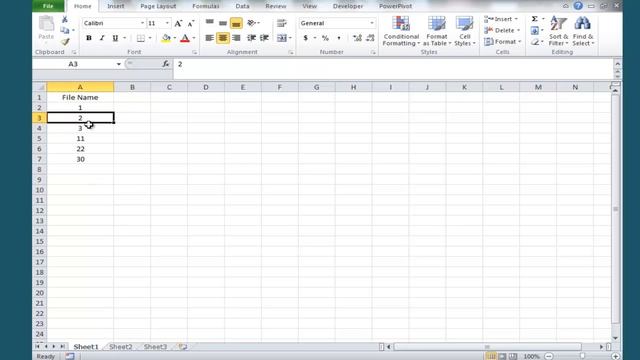Click the Excel Help question icon

point(578,6)
